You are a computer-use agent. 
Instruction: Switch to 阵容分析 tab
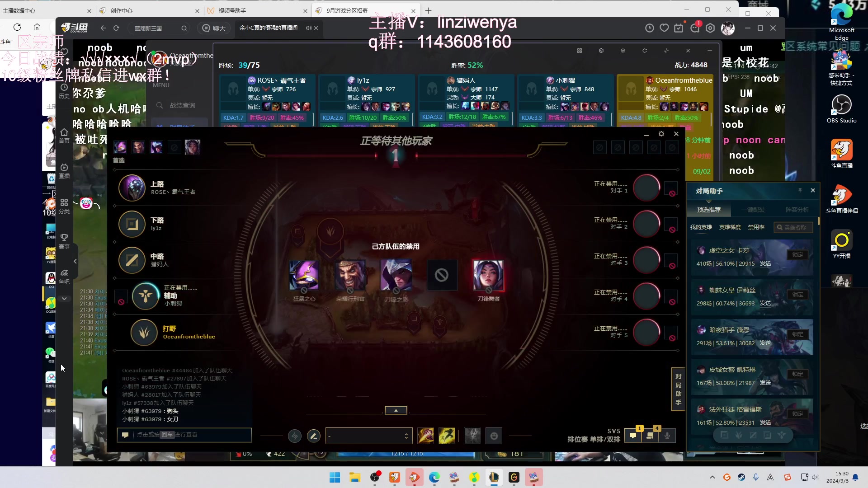pyautogui.click(x=797, y=210)
